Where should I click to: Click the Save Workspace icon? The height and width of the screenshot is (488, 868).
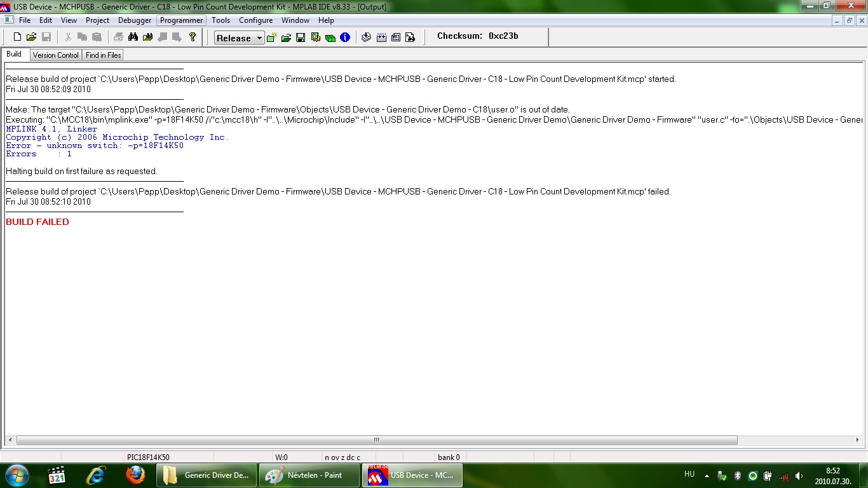tap(301, 37)
